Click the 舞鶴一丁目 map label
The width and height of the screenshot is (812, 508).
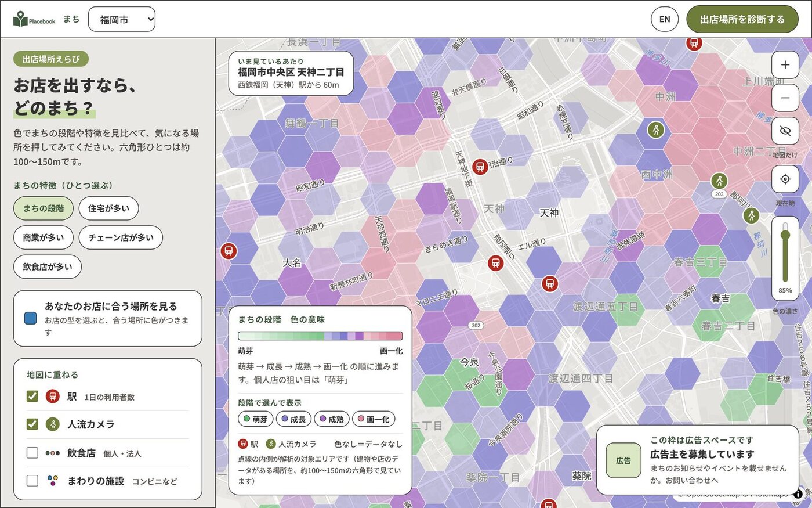coord(311,124)
